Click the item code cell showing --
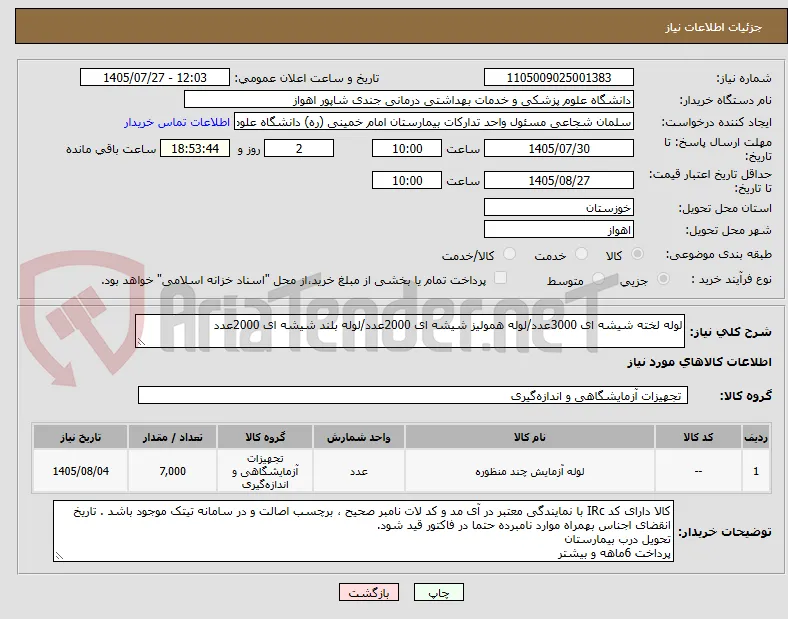The height and width of the screenshot is (619, 788). tap(698, 471)
